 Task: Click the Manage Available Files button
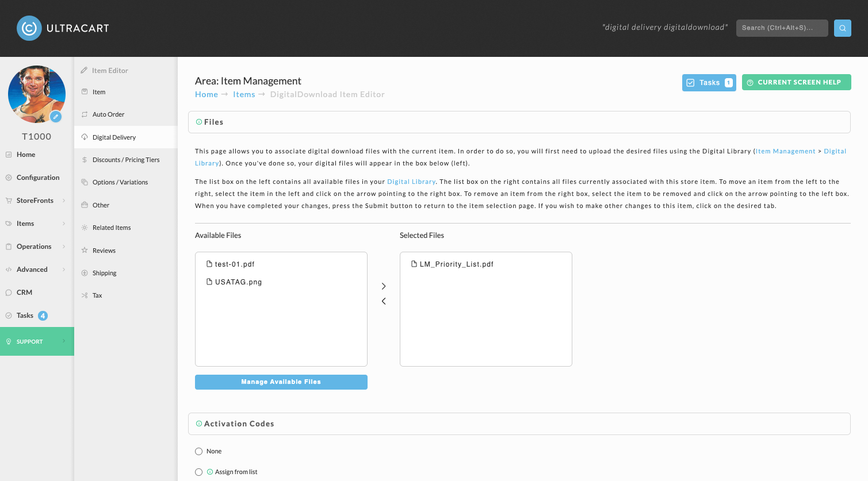(281, 382)
